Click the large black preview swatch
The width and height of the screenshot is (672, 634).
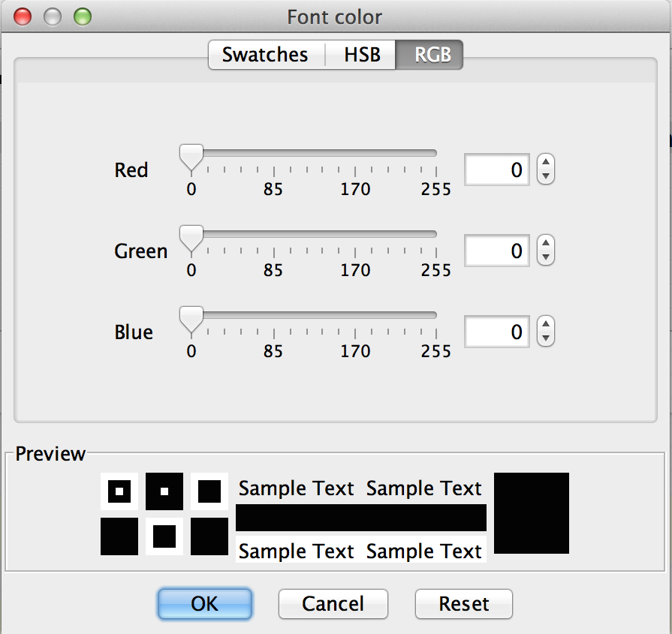coord(532,513)
